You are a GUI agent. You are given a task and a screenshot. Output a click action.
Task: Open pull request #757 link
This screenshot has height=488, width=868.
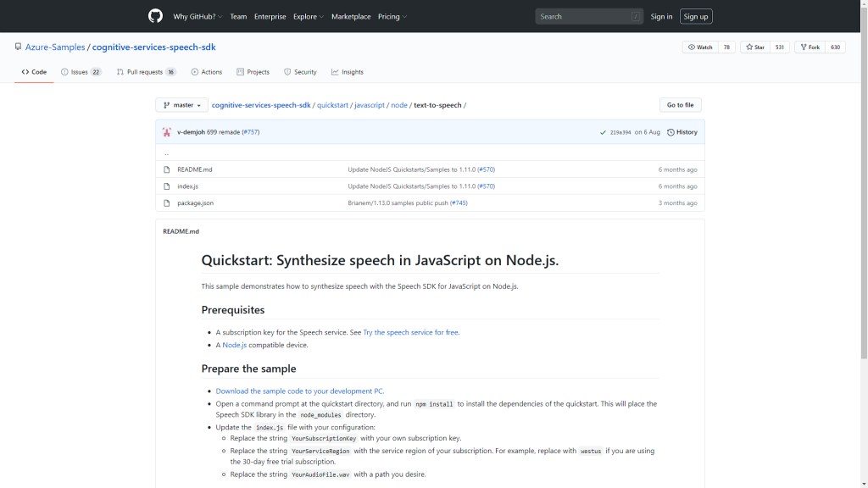251,132
